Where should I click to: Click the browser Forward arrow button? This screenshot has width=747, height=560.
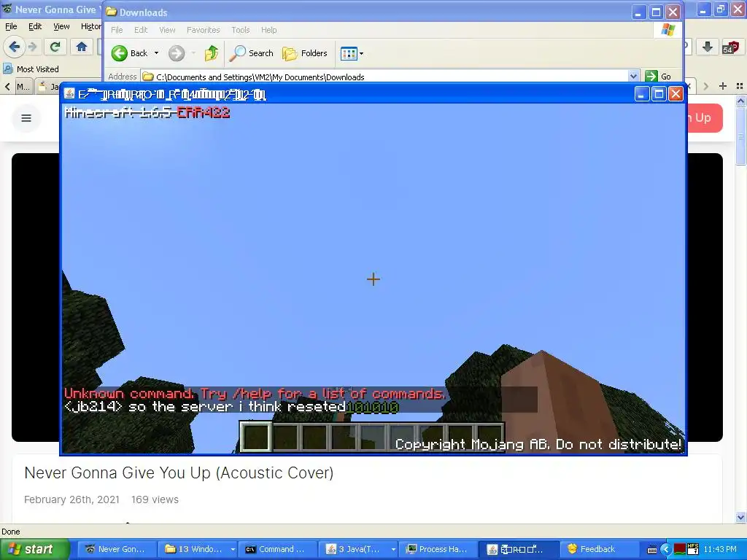tap(32, 47)
